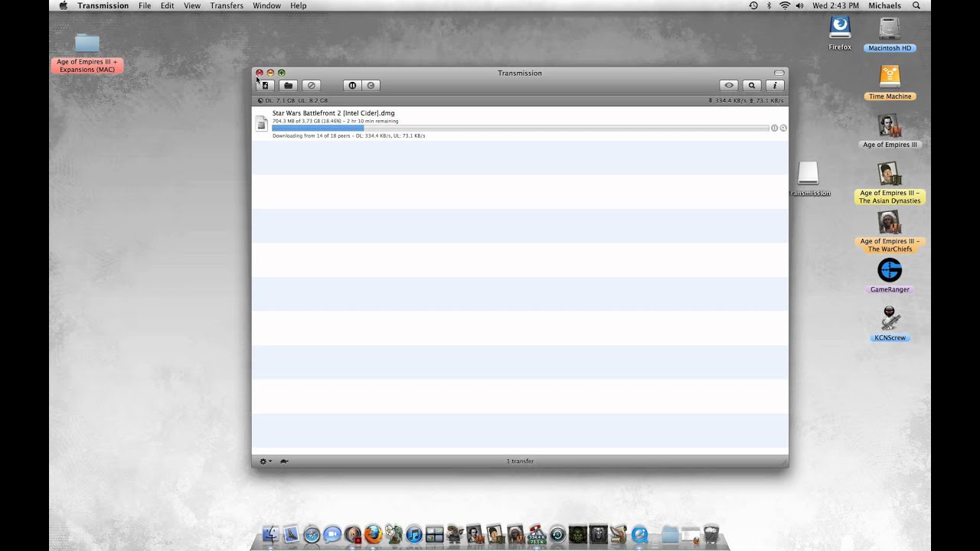Click the '1 transfer' status label
Screen dimensions: 980x551
pos(520,461)
